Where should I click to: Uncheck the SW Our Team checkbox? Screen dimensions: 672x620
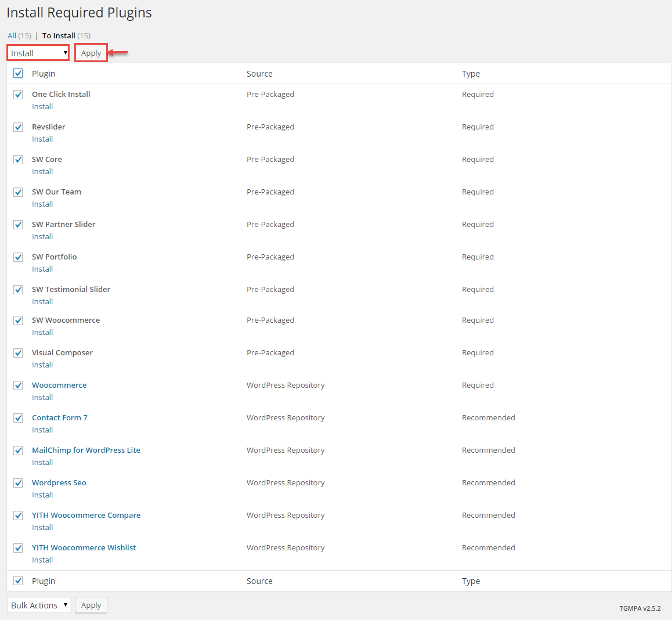[x=18, y=193]
